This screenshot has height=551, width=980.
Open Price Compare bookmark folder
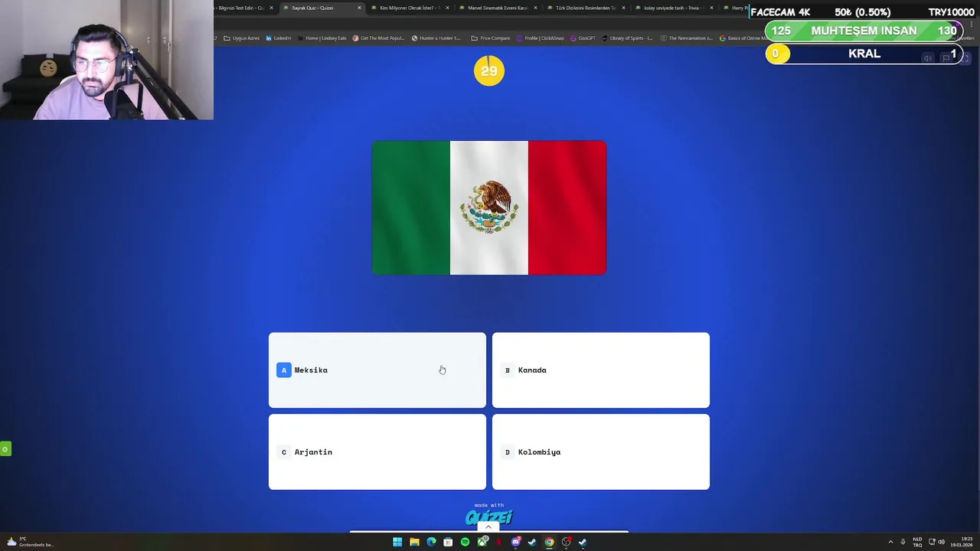[x=491, y=38]
